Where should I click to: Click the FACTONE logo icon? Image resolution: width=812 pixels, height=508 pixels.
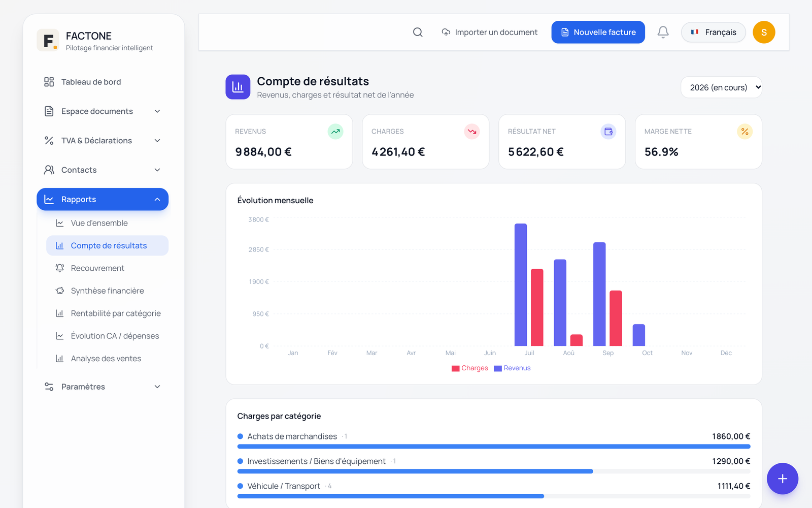pos(48,40)
